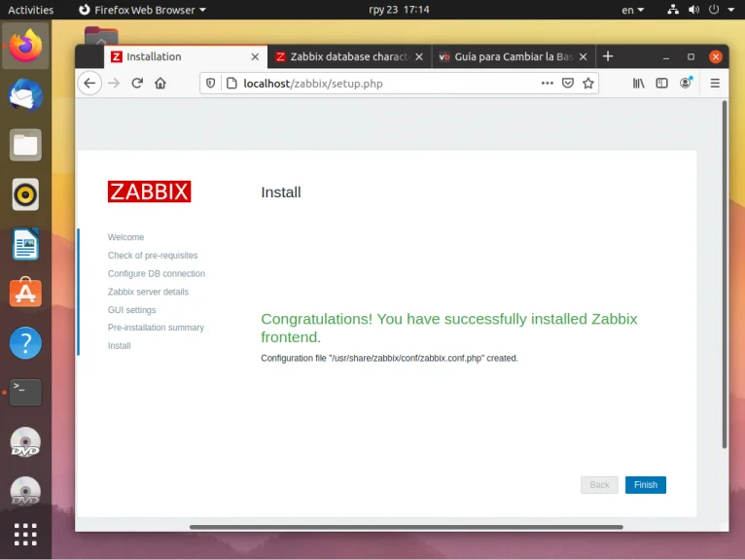Open the en keyboard language dropdown
The width and height of the screenshot is (745, 560).
[632, 10]
